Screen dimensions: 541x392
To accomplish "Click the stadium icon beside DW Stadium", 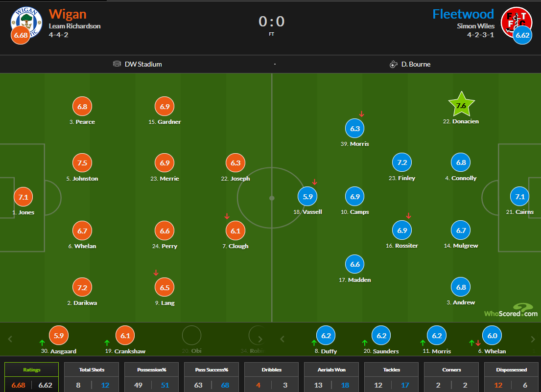I will [117, 64].
